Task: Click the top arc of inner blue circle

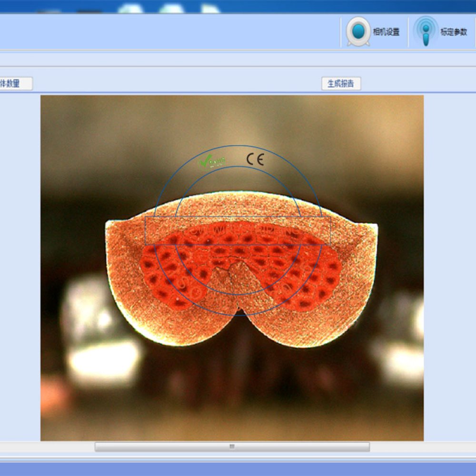Action: pyautogui.click(x=238, y=167)
